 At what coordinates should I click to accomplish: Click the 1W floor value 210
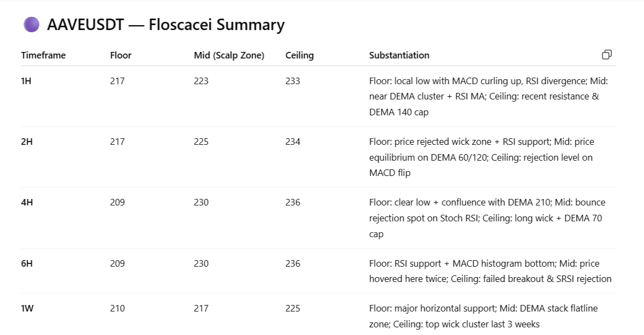tap(117, 308)
